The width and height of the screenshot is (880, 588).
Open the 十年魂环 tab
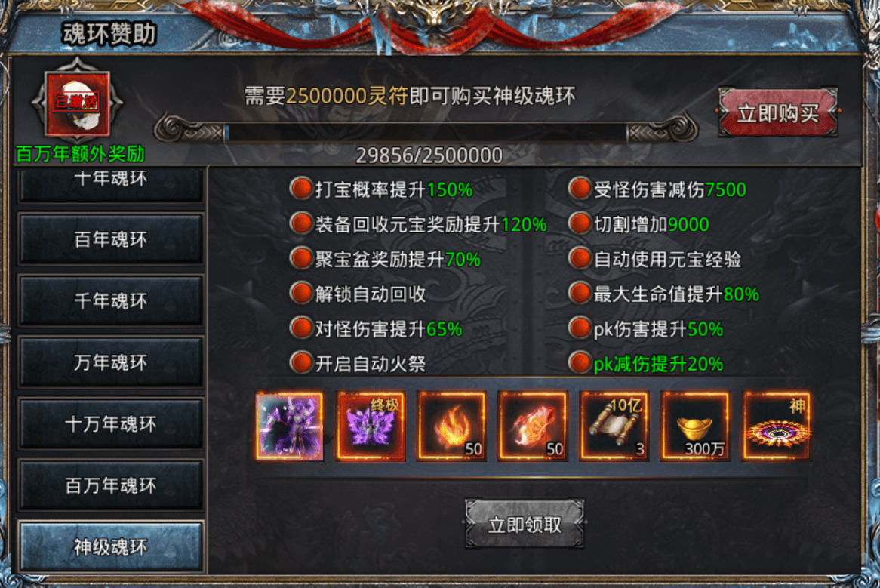coord(110,183)
